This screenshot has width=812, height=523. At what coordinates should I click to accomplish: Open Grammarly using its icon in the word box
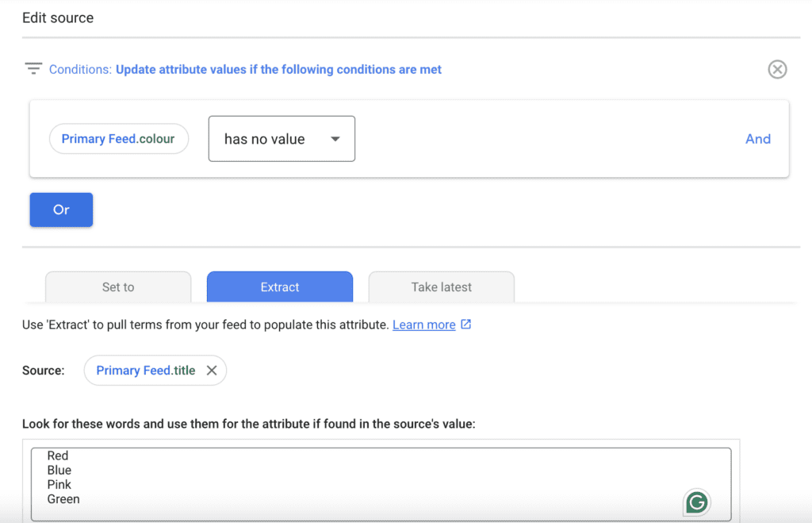695,502
